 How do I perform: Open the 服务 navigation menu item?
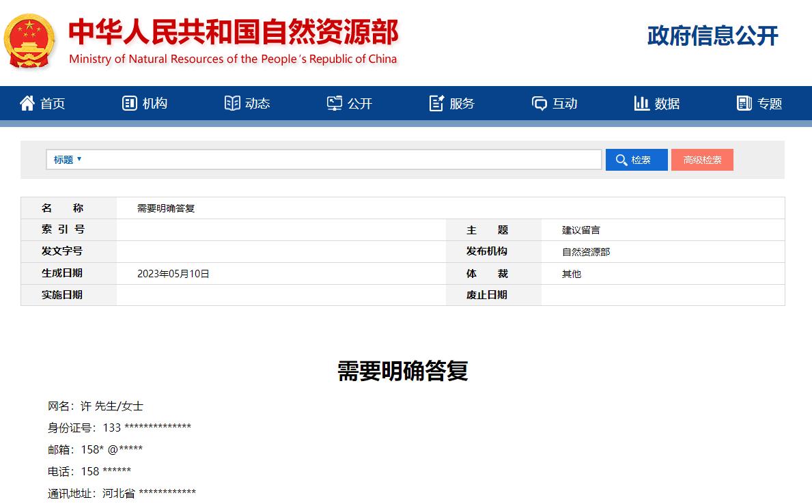click(462, 104)
